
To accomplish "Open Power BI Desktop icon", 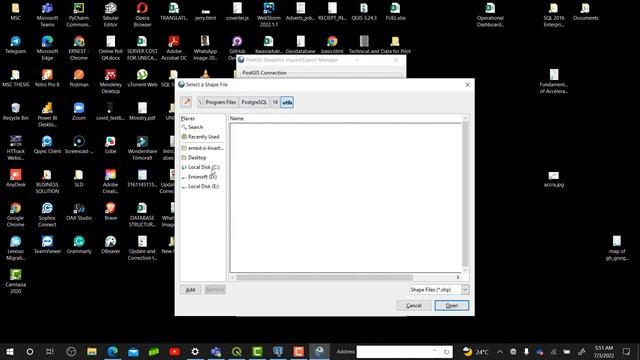I will point(47,115).
